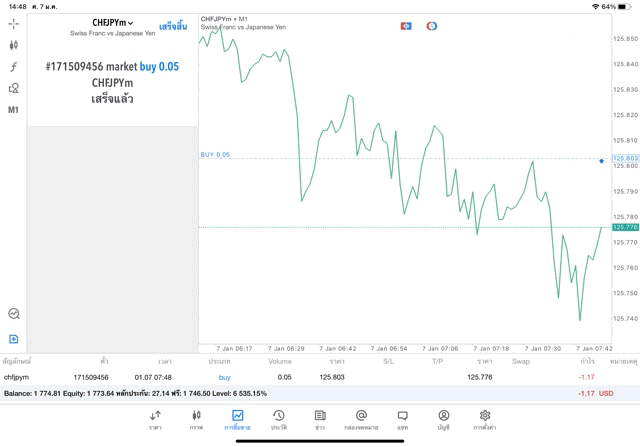Tap the Japan flag icon on chart
The width and height of the screenshot is (640, 447).
coord(432,26)
